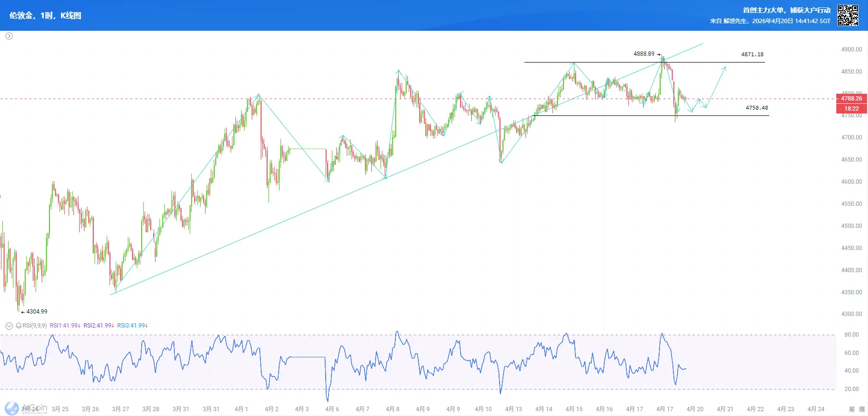Collapse the RSI indicator panel chevron
The width and height of the screenshot is (868, 416).
pyautogui.click(x=9, y=326)
